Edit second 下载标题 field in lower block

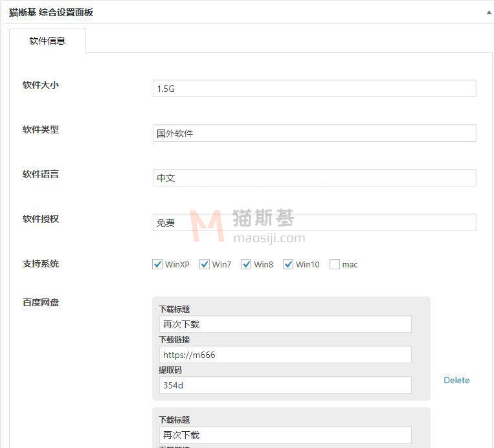(x=286, y=435)
